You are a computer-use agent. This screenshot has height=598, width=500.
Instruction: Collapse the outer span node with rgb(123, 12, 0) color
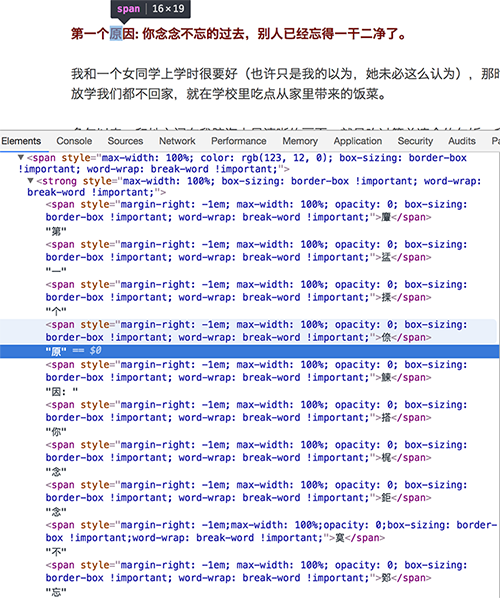click(21, 158)
